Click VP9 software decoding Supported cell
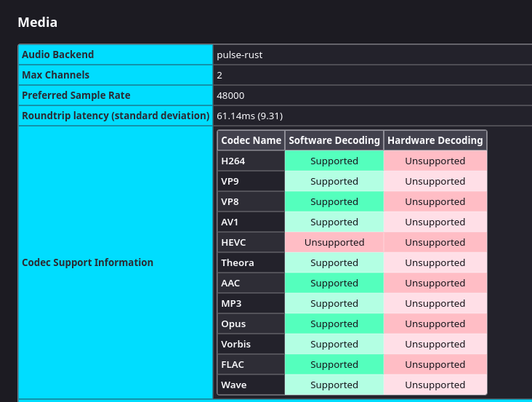This screenshot has width=532, height=402. [x=334, y=181]
